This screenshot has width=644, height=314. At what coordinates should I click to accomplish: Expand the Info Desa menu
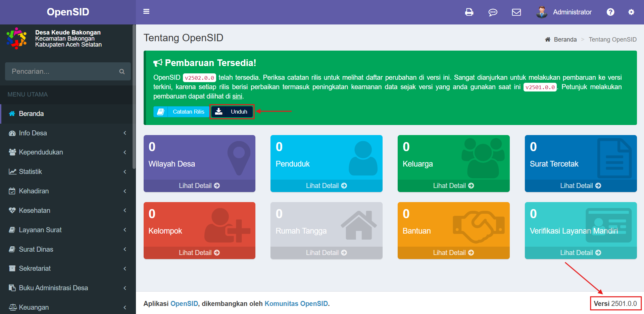click(x=32, y=133)
